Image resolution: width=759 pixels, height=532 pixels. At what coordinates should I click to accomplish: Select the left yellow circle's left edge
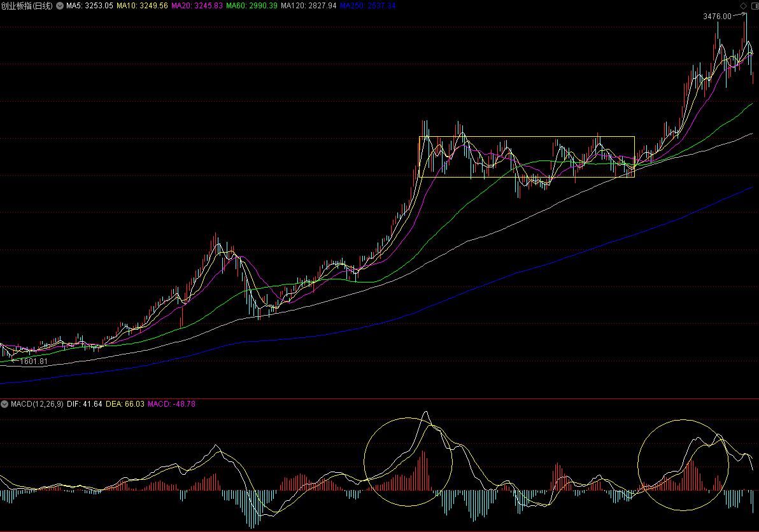(364, 461)
